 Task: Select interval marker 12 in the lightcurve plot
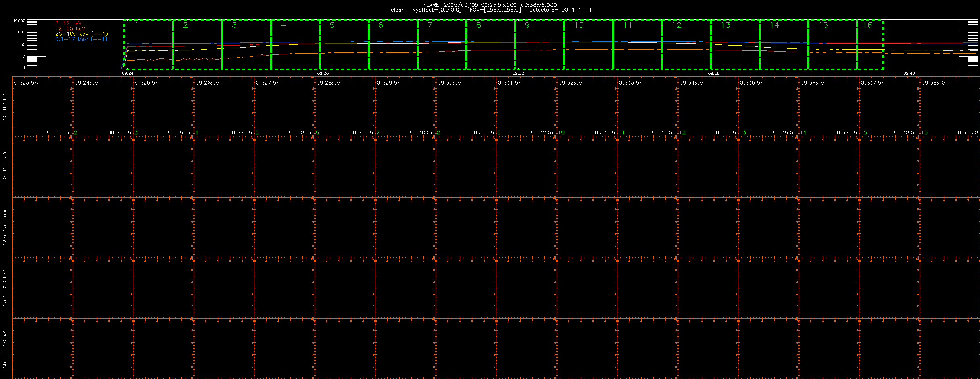[677, 25]
